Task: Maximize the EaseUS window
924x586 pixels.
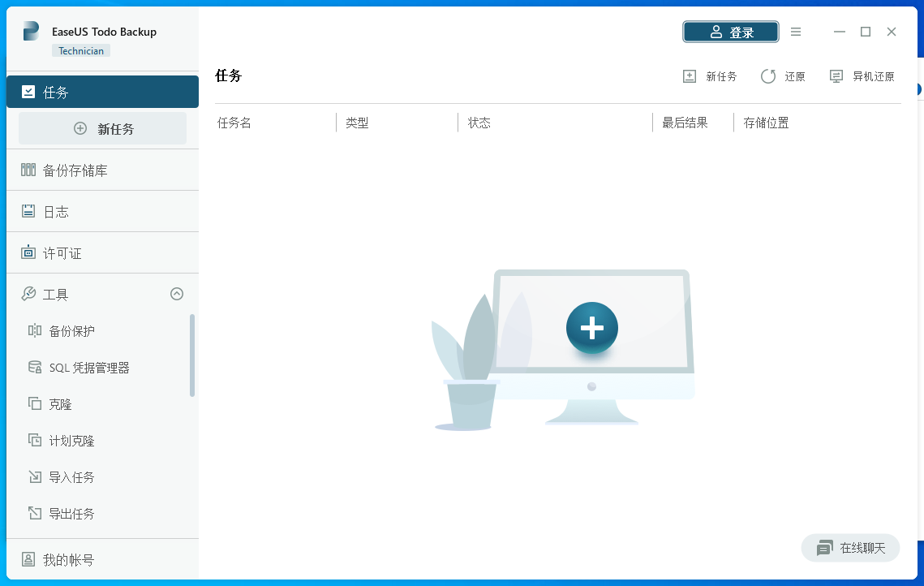Action: [865, 32]
